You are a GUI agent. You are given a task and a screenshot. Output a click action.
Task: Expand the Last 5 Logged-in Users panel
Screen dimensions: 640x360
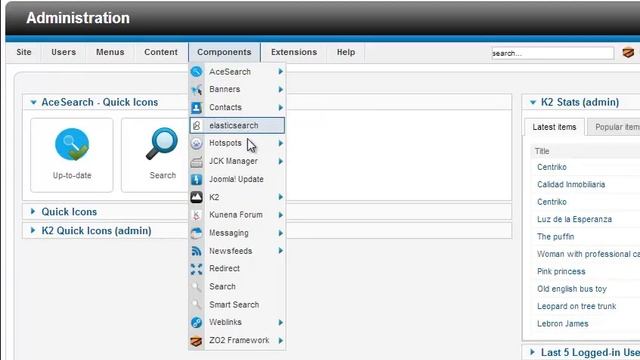532,352
